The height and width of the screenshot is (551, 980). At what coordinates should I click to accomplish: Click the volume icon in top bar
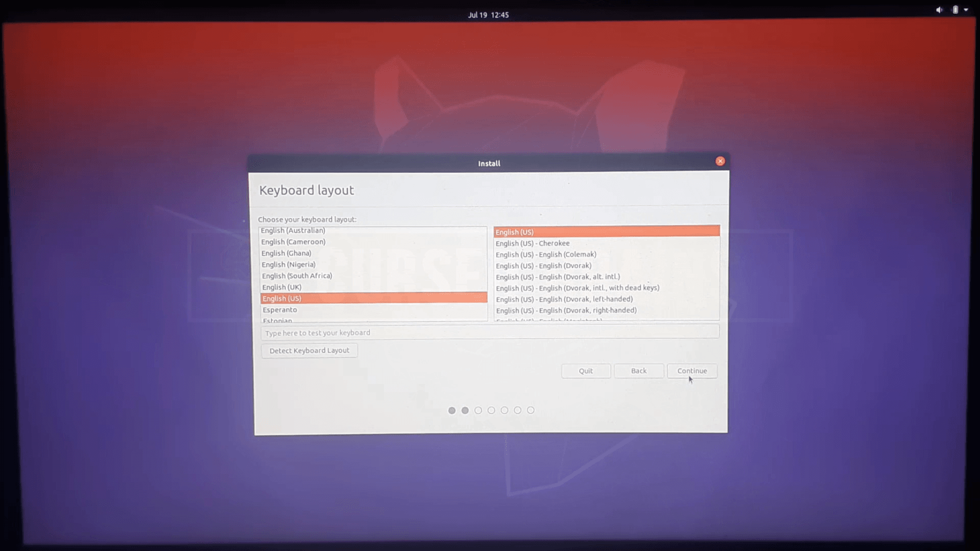click(939, 10)
